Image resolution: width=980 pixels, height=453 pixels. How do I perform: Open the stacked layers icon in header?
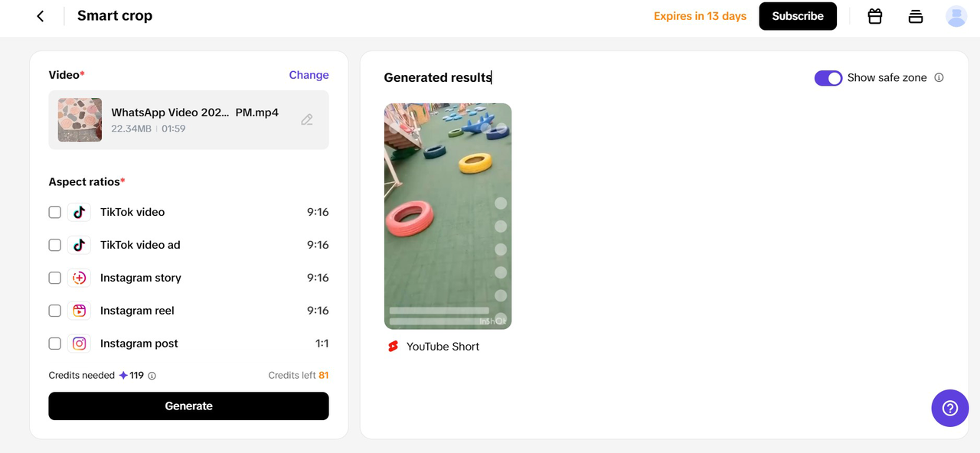tap(916, 16)
